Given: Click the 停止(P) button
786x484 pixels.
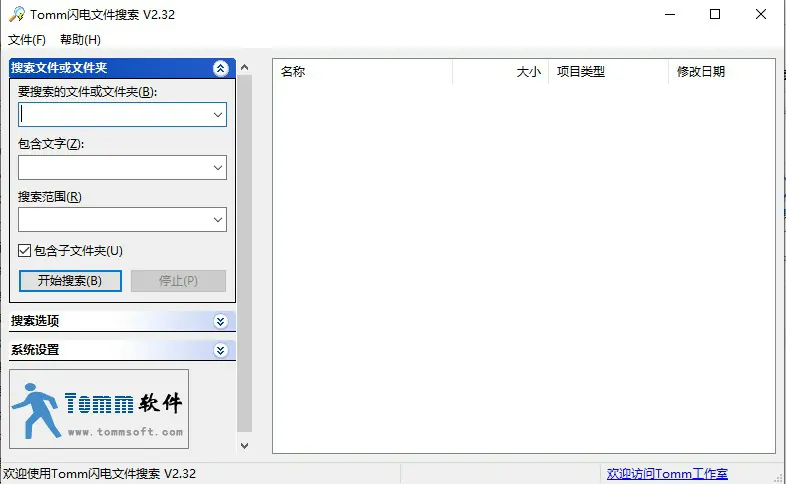Looking at the screenshot, I should pyautogui.click(x=178, y=281).
